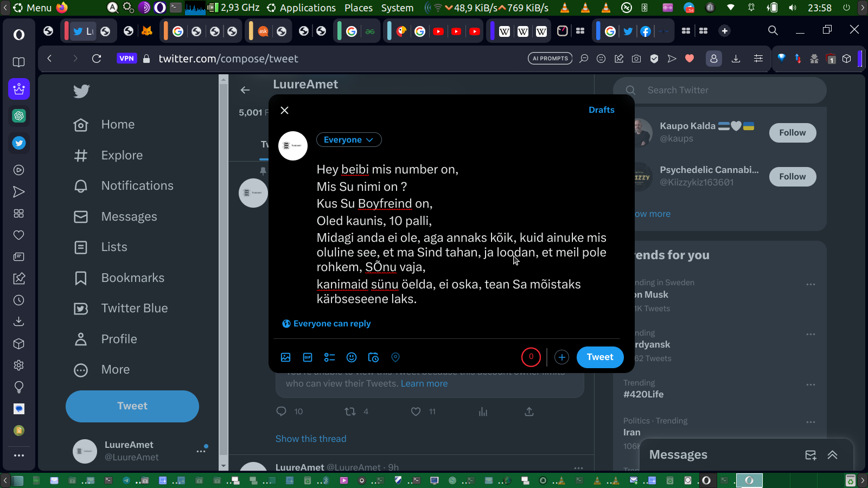Click the Twitter bird logo

81,91
